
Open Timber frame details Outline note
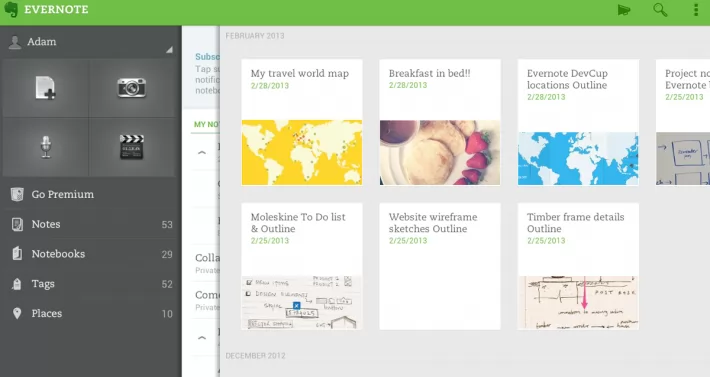(x=578, y=266)
